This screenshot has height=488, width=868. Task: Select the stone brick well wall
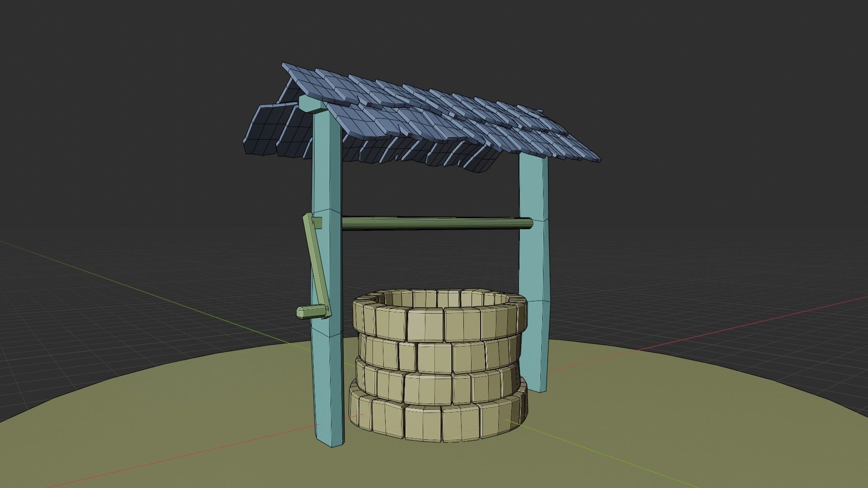coord(438,366)
